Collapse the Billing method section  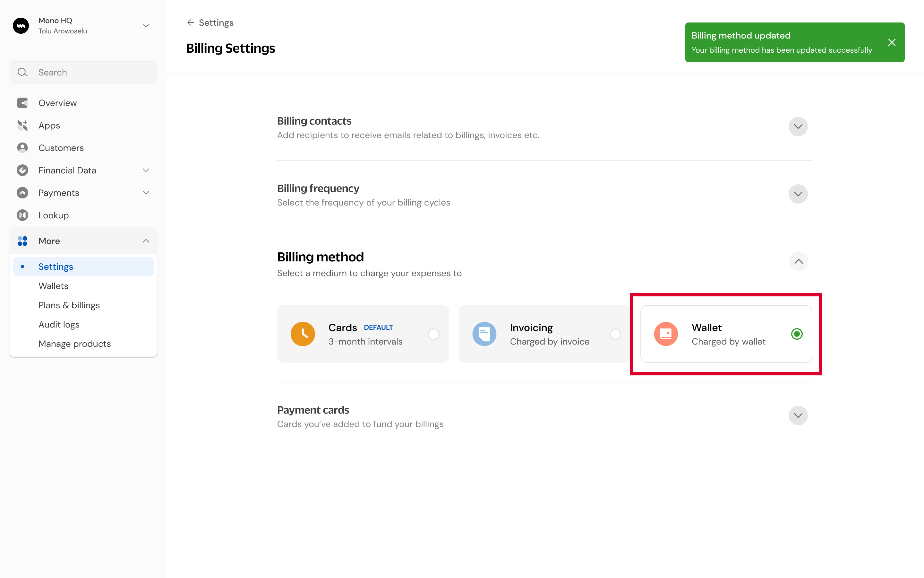(799, 261)
